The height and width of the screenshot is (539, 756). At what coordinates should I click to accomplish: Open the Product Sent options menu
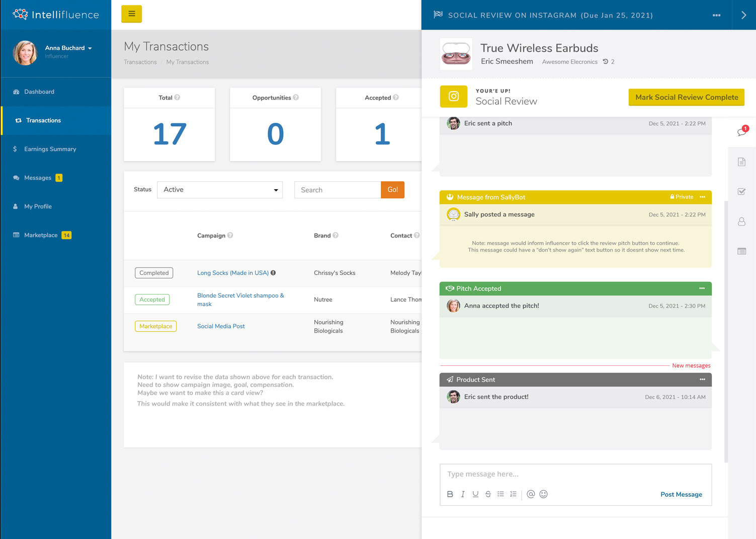click(702, 379)
